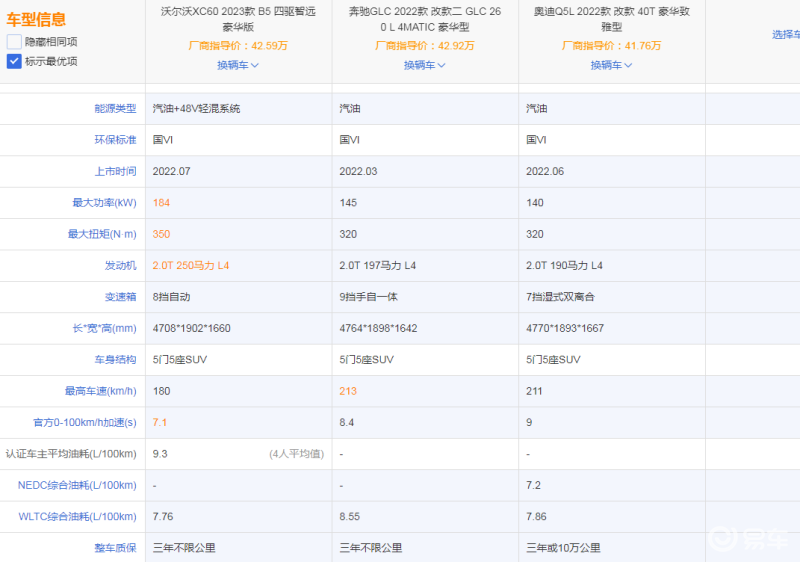Click the 整车质保 row label
This screenshot has width=800, height=562.
pos(115,548)
